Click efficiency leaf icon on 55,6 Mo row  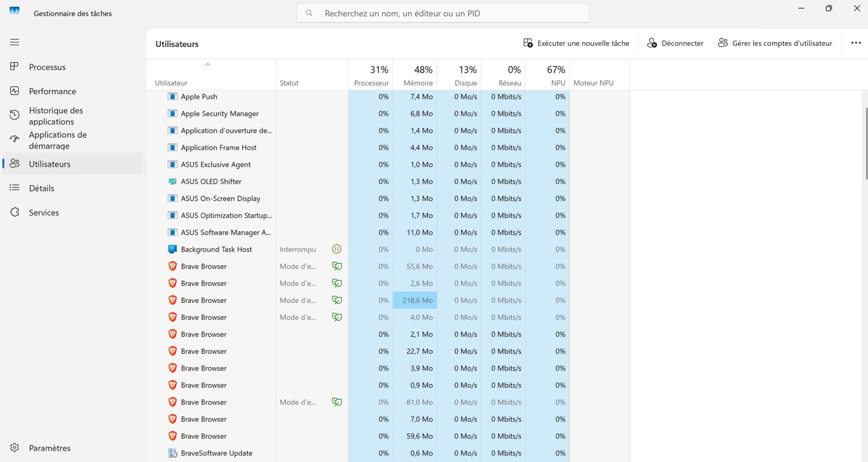coord(337,266)
